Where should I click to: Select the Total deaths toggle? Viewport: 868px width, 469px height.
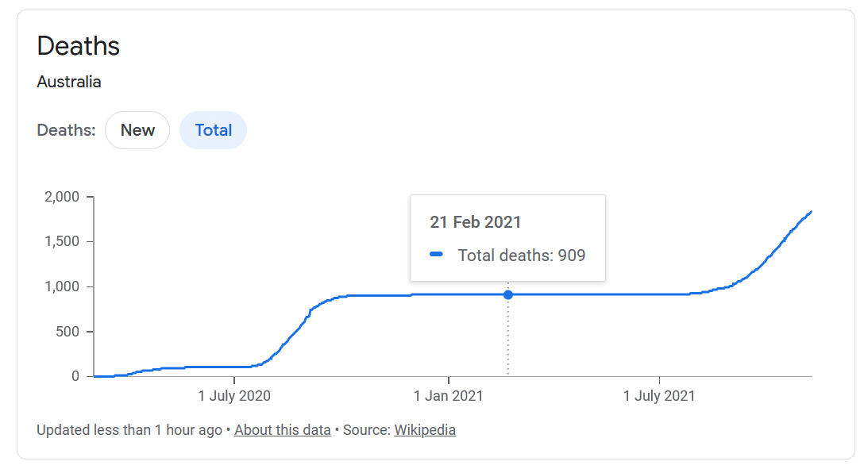213,130
